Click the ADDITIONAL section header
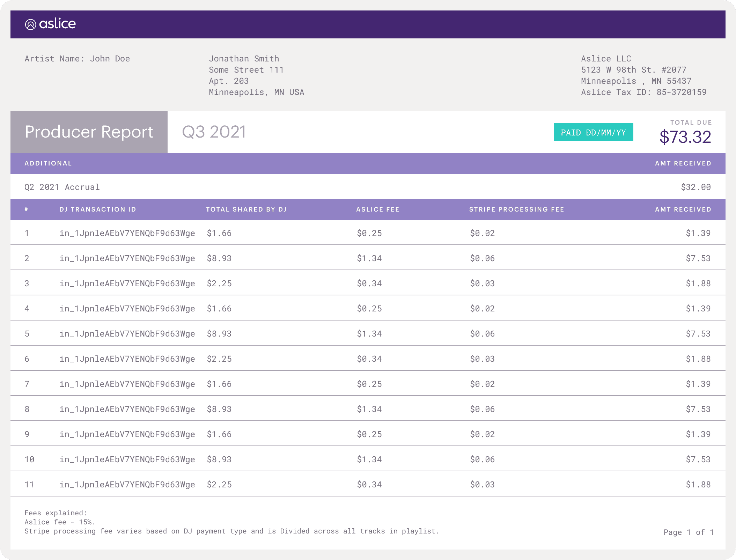Screen dimensions: 736x560 pos(48,163)
